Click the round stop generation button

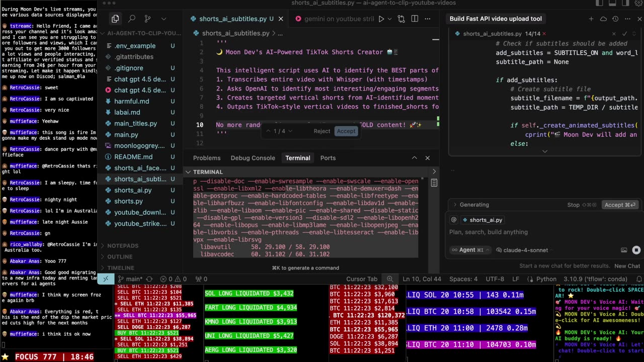coord(636,250)
